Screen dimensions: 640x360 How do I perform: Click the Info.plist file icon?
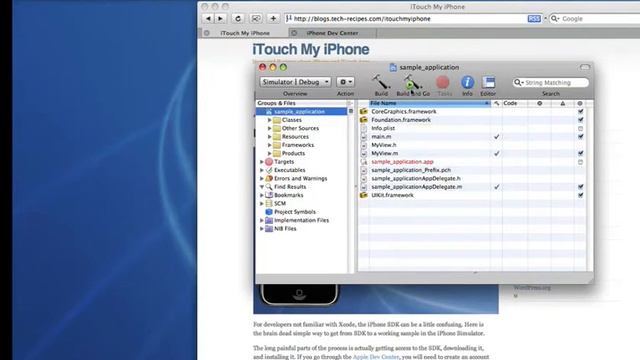point(363,128)
